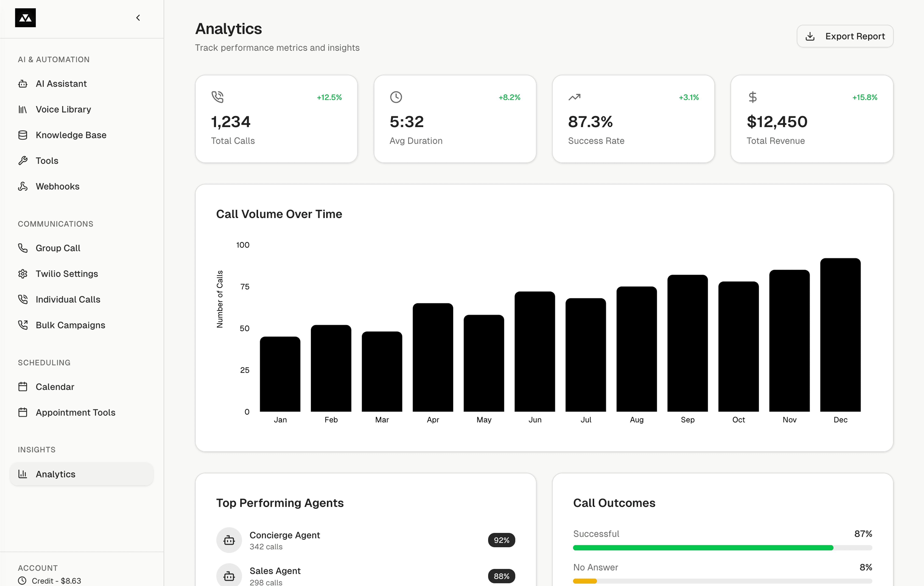This screenshot has height=586, width=924.
Task: Click the Export Report button
Action: tap(845, 36)
